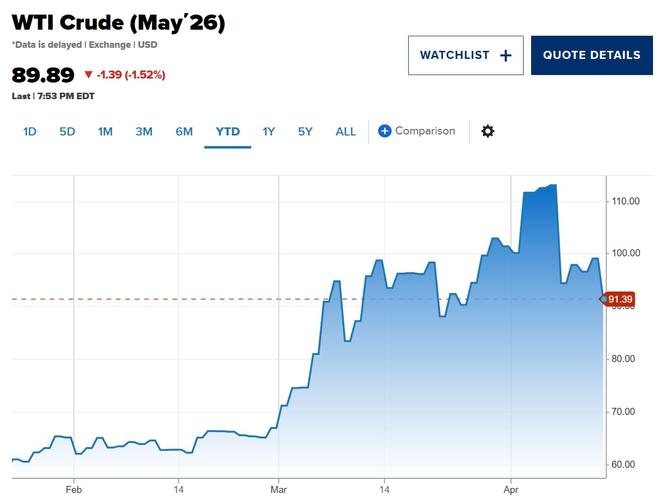Choose the 1M time range
This screenshot has width=666, height=500.
(105, 132)
